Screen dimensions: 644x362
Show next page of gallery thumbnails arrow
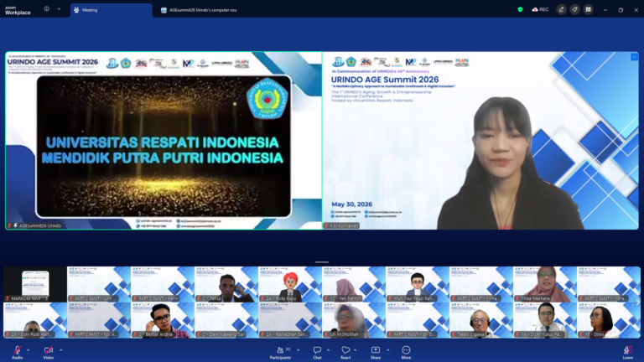tap(637, 303)
